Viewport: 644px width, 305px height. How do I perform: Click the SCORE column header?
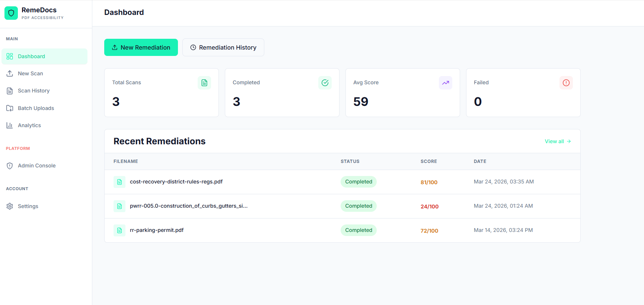(x=429, y=161)
